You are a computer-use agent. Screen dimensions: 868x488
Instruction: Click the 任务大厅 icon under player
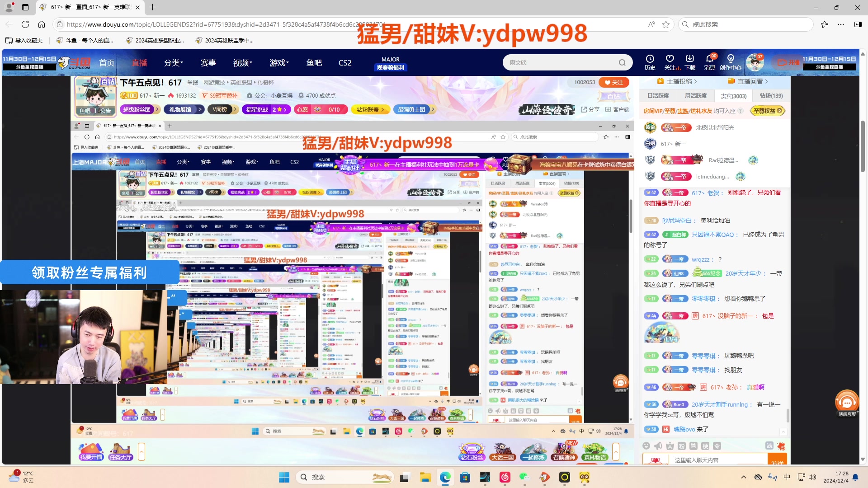tap(120, 451)
